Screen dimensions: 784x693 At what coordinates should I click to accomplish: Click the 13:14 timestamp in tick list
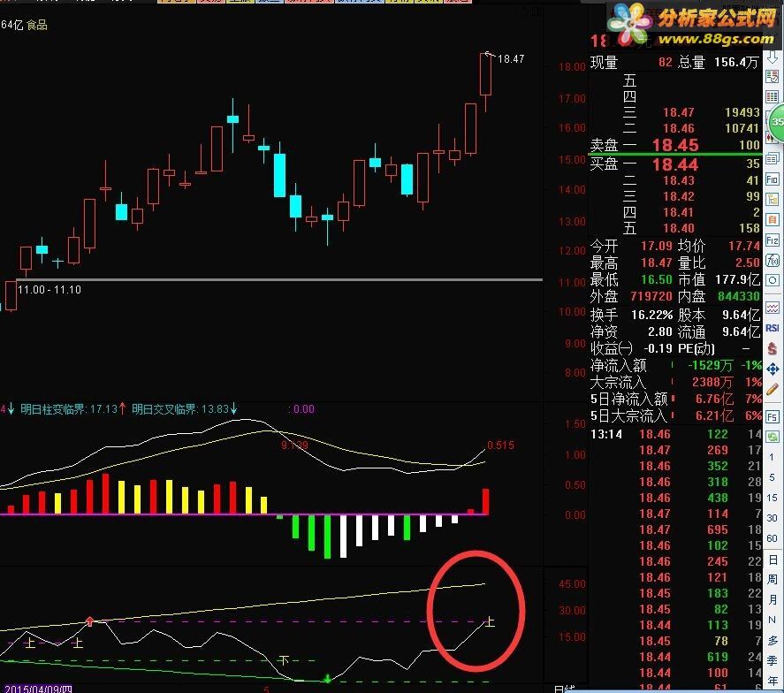coord(606,434)
